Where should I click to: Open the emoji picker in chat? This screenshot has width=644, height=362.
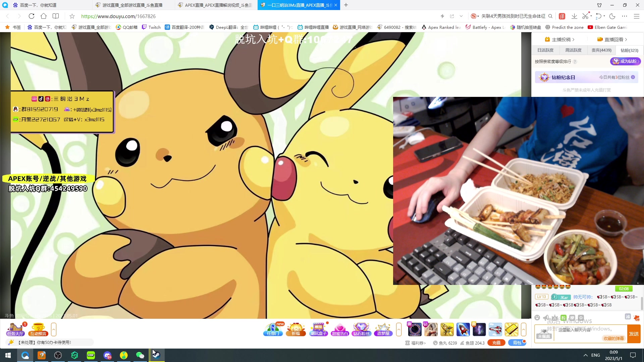click(x=537, y=317)
